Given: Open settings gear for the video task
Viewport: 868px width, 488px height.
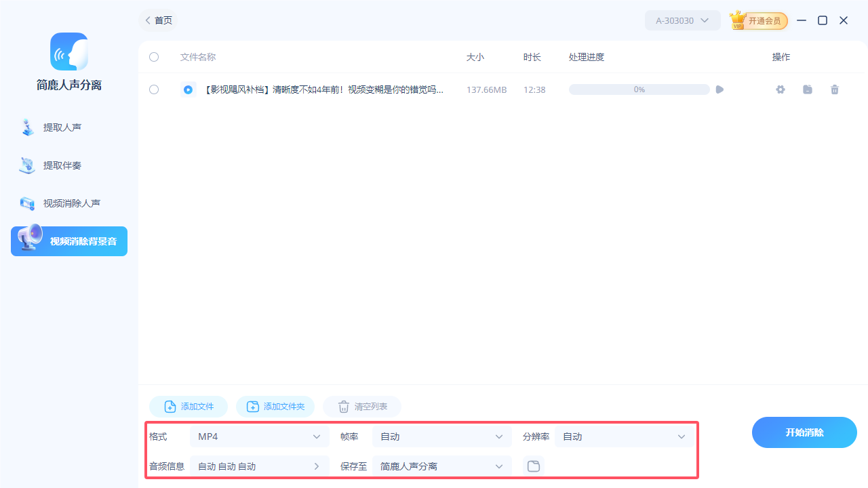Looking at the screenshot, I should click(780, 89).
